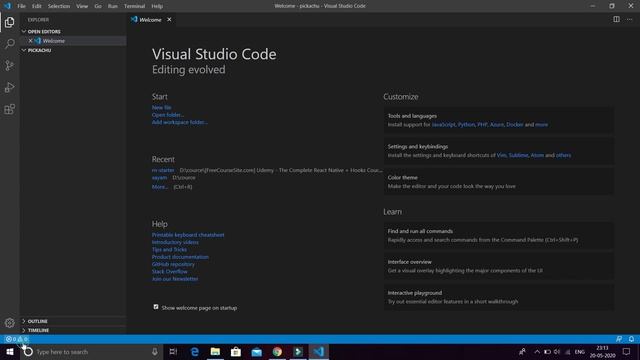
Task: Click the Color theme customize card
Action: (498, 182)
